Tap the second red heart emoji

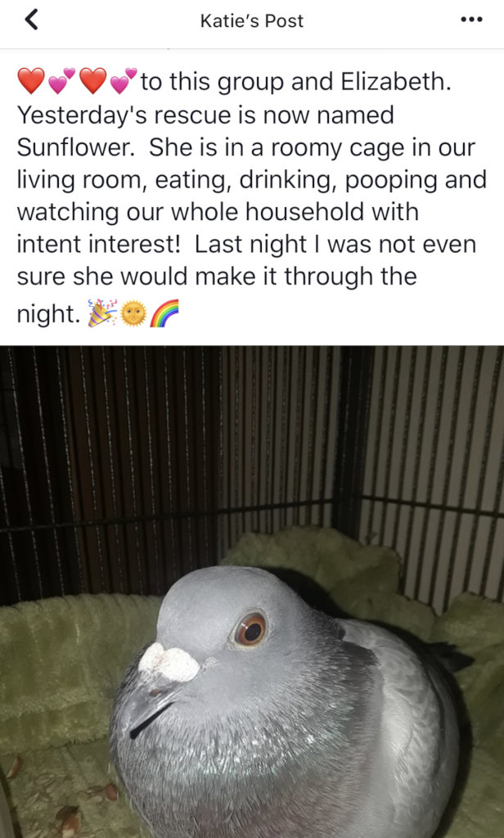pyautogui.click(x=93, y=82)
